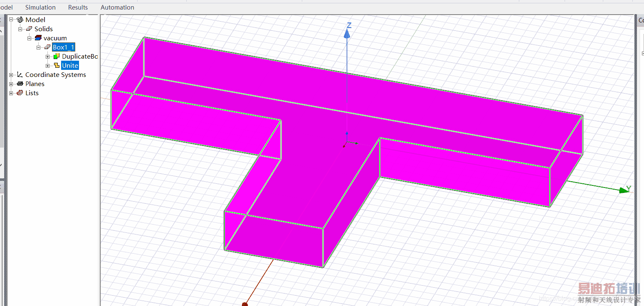Screen dimensions: 644x306
Task: Click the DuplicateBo operation icon
Action: coord(57,56)
